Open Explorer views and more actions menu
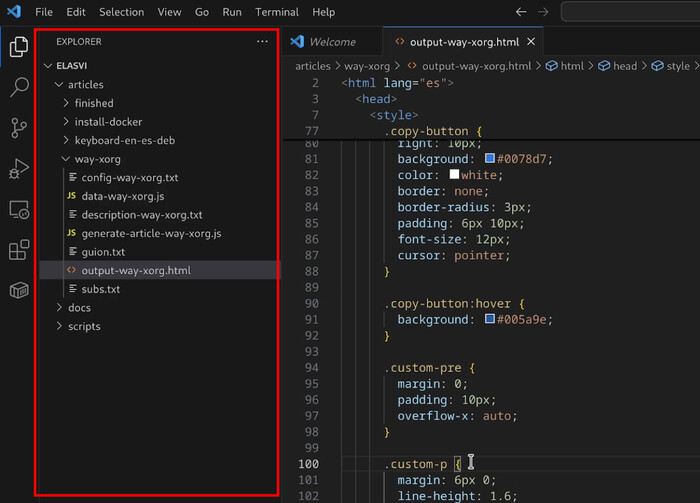 (x=262, y=42)
